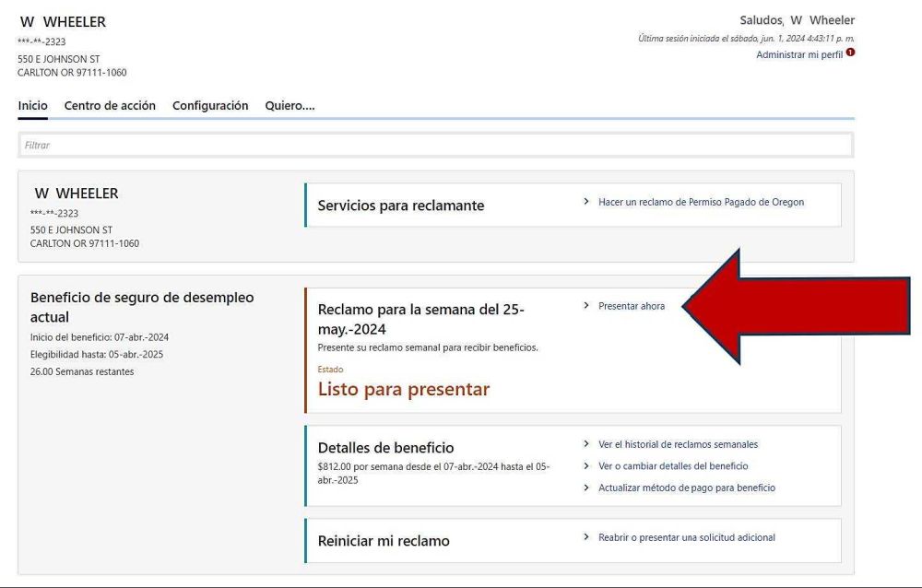Click the chevron before Hacer un reclamo de Permiso Pagado
The width and height of the screenshot is (922, 588).
[x=586, y=201]
